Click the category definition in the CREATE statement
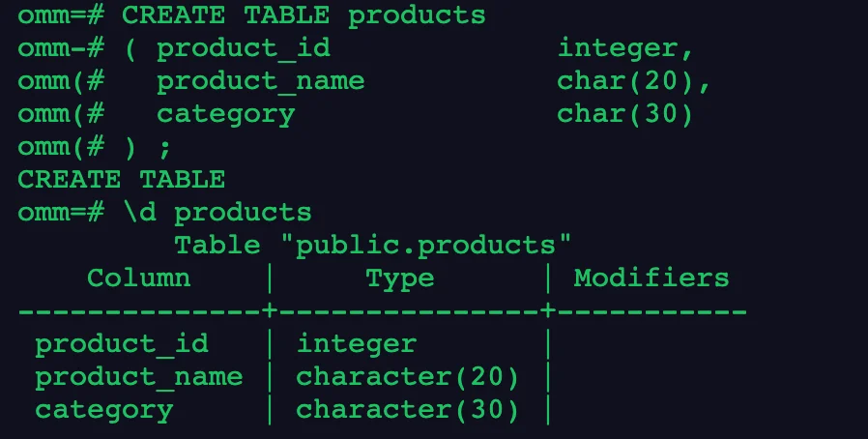868x439 pixels. click(x=226, y=114)
